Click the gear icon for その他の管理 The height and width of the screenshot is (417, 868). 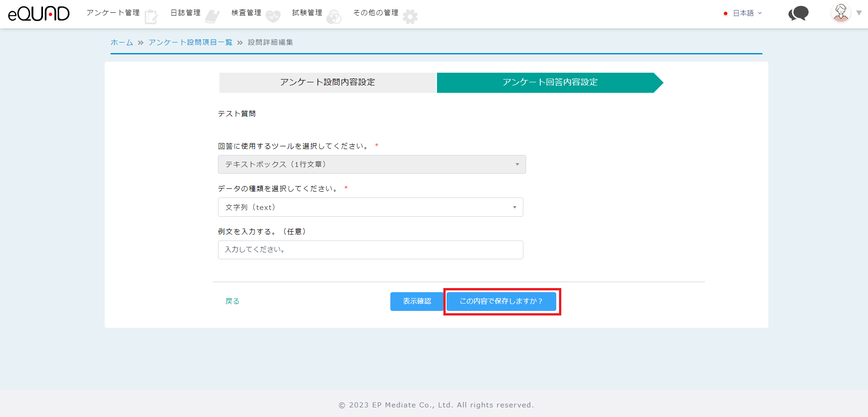[410, 17]
